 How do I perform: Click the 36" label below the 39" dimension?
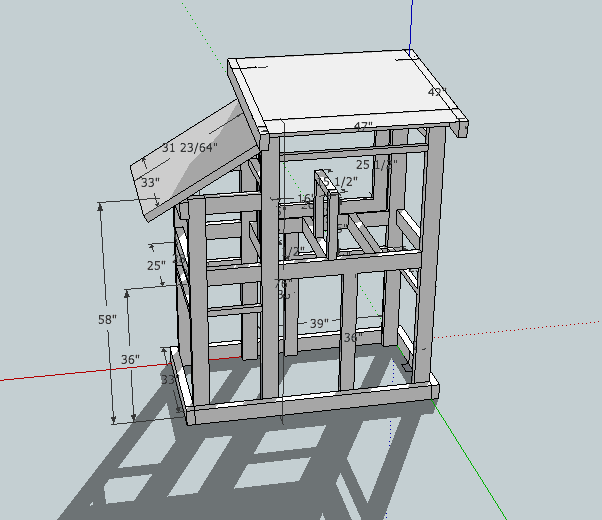352,338
